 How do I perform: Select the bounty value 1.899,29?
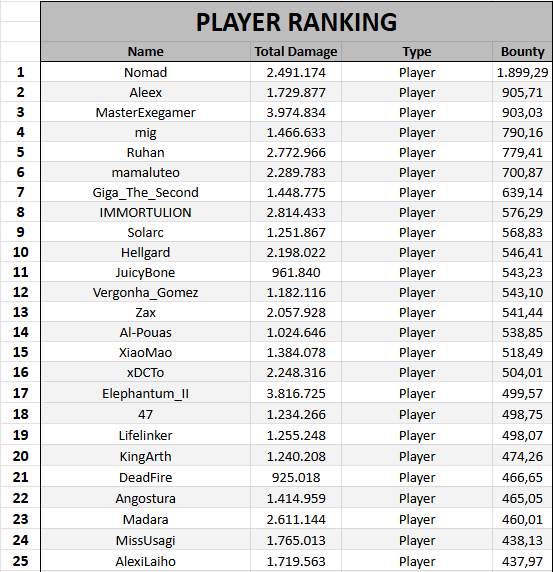(522, 72)
